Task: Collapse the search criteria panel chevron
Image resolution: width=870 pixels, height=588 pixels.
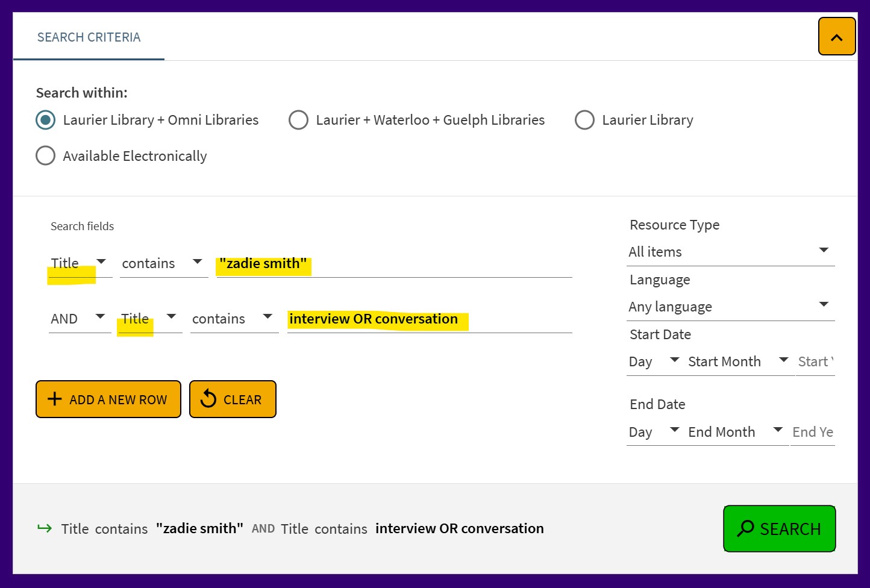Action: point(836,37)
